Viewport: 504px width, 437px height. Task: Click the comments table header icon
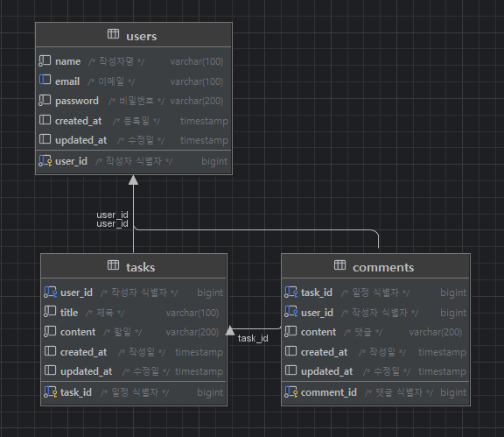(339, 264)
